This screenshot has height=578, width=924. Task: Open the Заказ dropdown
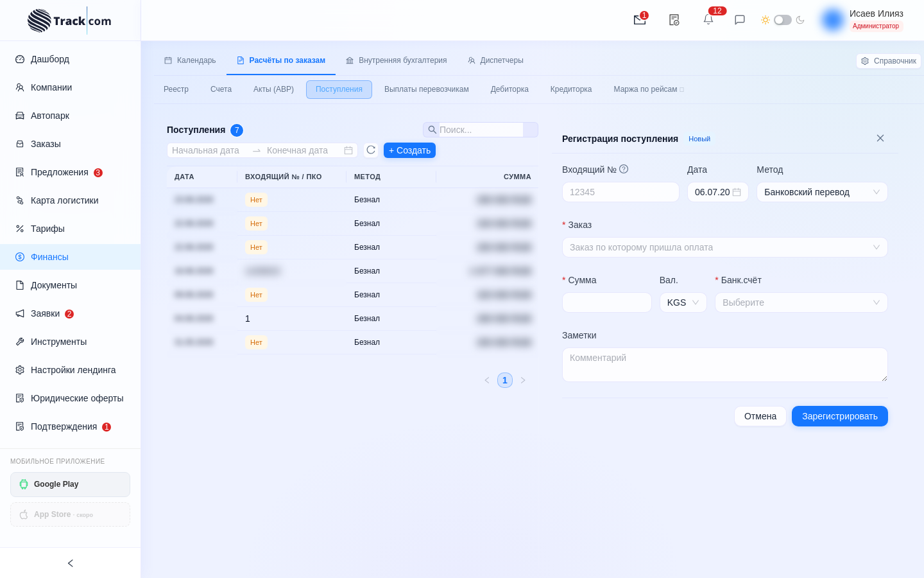point(725,247)
